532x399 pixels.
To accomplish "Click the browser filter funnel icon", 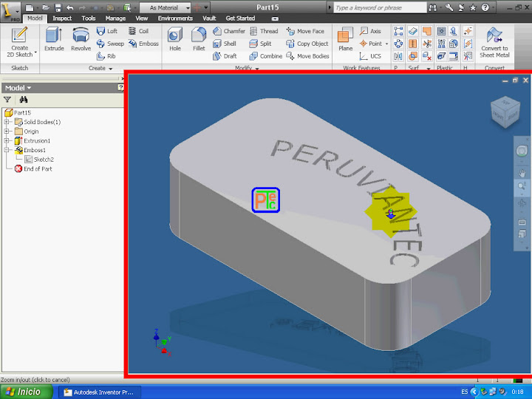I will pos(7,100).
